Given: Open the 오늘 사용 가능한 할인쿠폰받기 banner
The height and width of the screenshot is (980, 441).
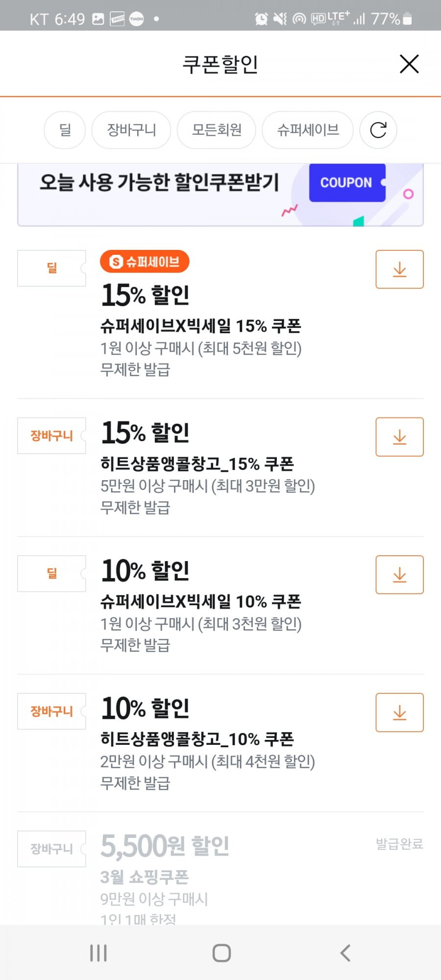Looking at the screenshot, I should (x=220, y=195).
